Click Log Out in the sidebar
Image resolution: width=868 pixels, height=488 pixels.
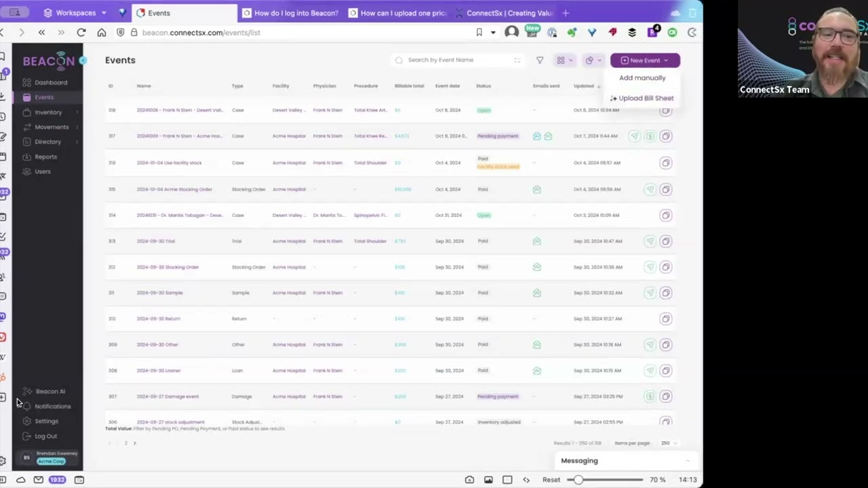(x=45, y=436)
